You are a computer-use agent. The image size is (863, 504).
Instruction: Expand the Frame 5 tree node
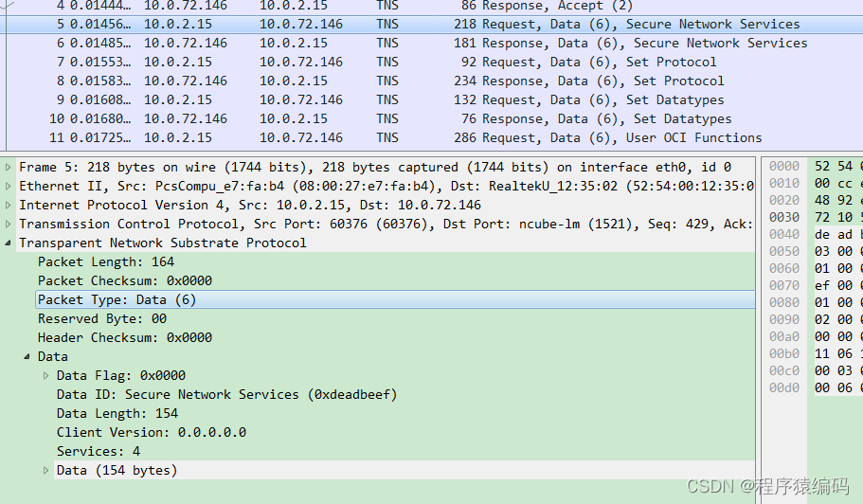coord(9,167)
